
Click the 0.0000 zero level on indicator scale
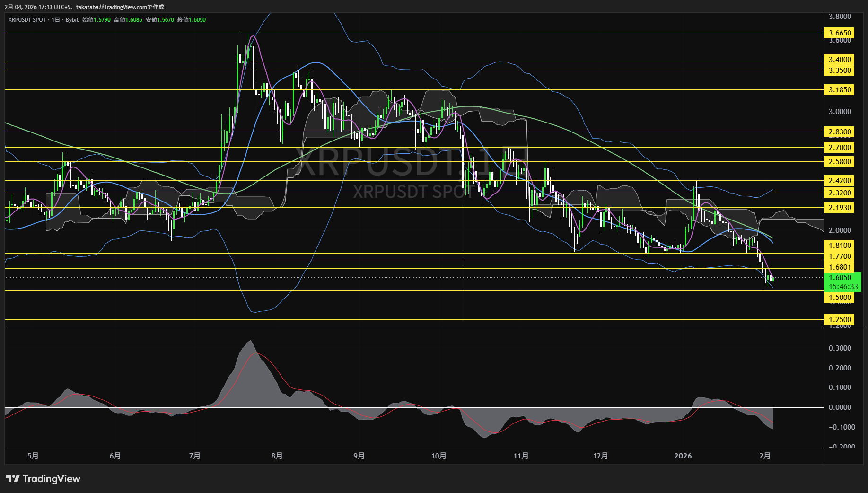coord(840,407)
